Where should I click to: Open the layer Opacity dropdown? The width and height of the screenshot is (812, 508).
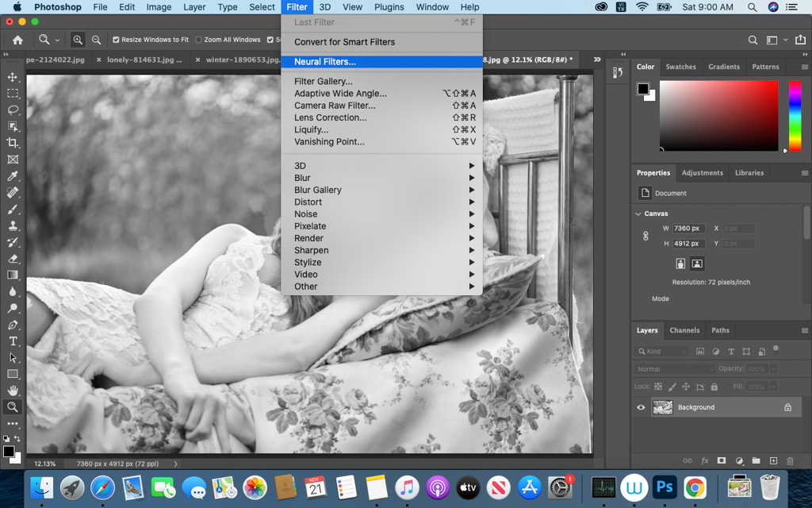[774, 369]
